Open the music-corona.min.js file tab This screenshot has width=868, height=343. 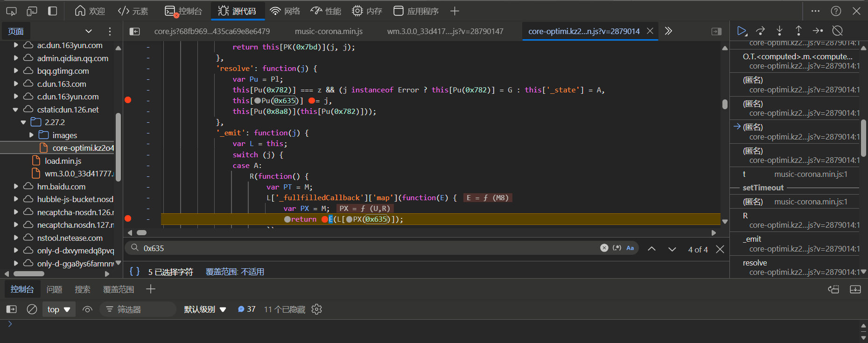329,31
